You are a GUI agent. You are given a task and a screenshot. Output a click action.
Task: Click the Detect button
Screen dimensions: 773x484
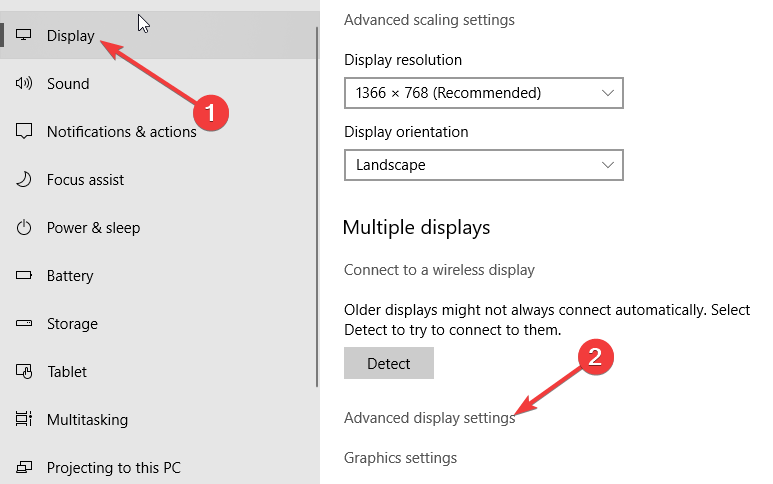pos(389,363)
